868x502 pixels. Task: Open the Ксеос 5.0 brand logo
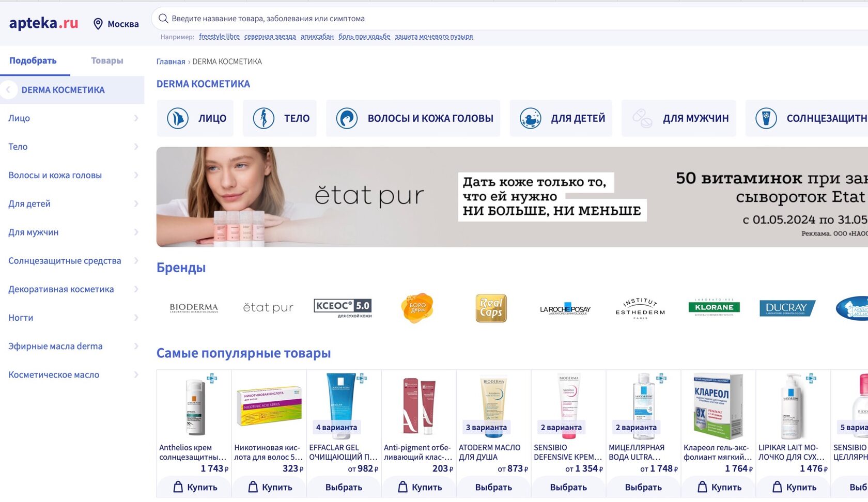(x=343, y=308)
